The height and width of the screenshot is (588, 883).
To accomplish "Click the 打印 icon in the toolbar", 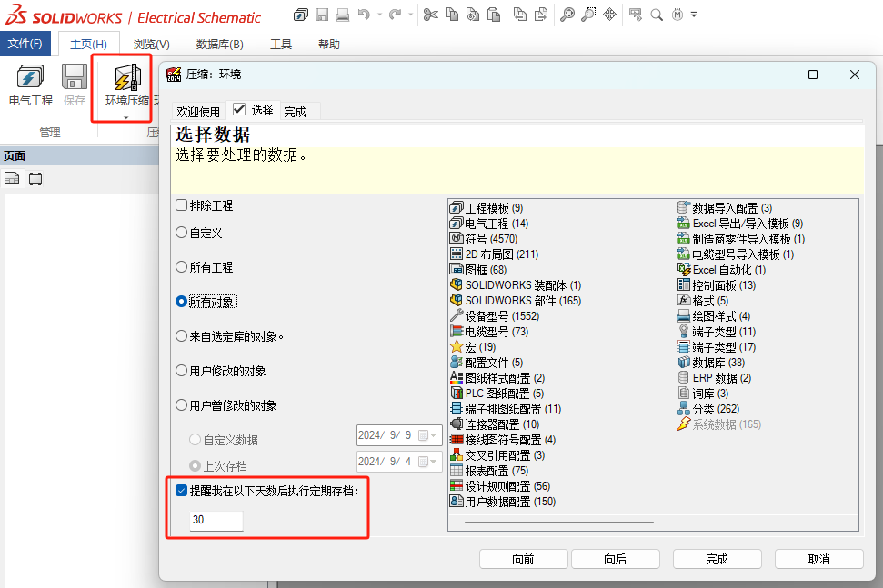I will point(344,15).
